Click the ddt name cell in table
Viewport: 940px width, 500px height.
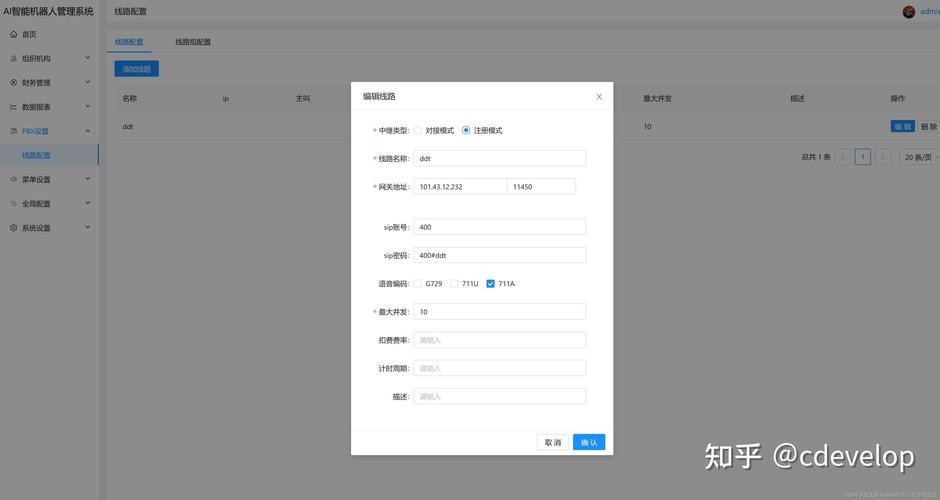(128, 126)
